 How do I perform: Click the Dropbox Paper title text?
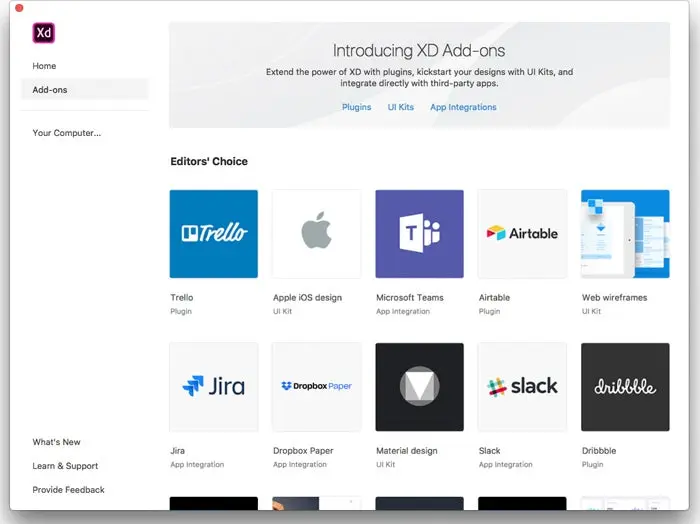[303, 451]
